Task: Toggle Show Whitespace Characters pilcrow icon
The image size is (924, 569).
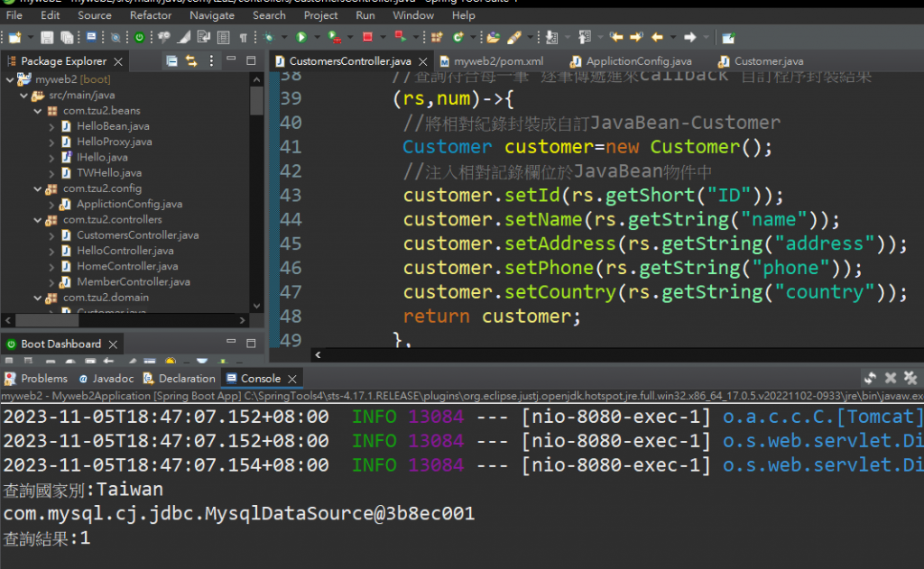Action: point(244,37)
